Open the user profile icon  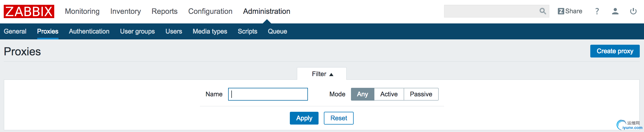[615, 11]
